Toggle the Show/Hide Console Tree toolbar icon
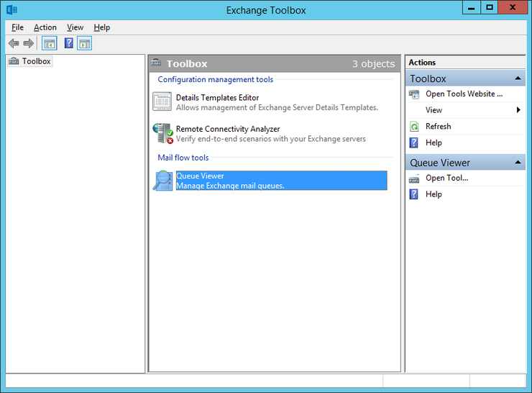 coord(49,44)
